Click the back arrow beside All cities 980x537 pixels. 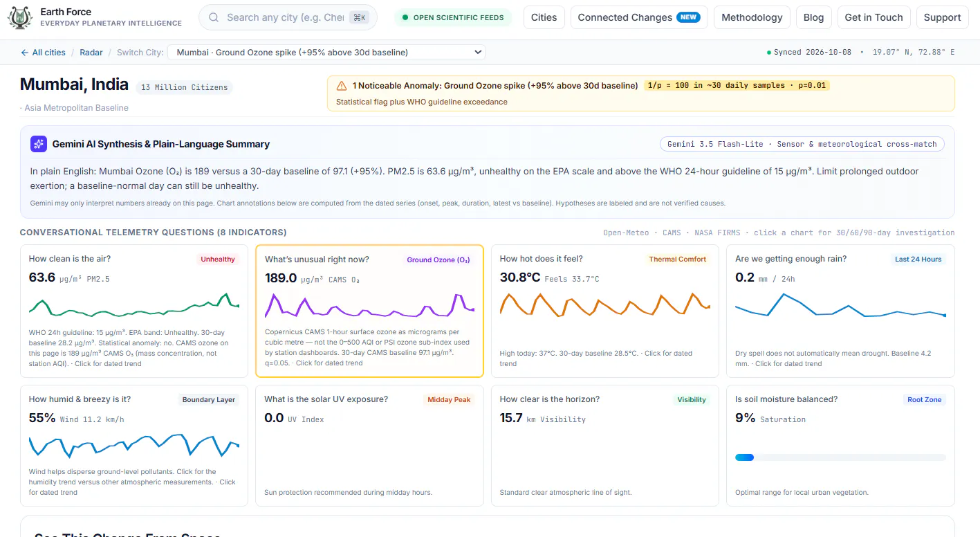[25, 53]
